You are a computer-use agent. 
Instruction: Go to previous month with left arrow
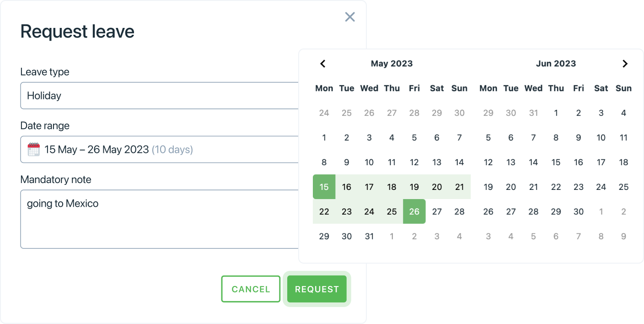point(323,64)
